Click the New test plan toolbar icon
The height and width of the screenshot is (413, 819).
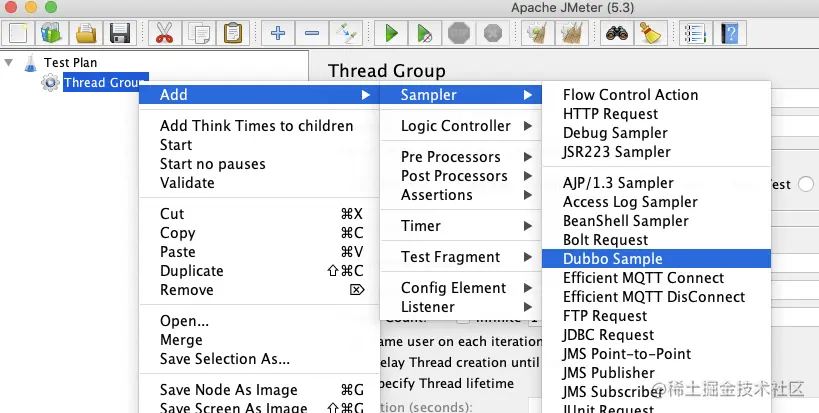point(19,33)
